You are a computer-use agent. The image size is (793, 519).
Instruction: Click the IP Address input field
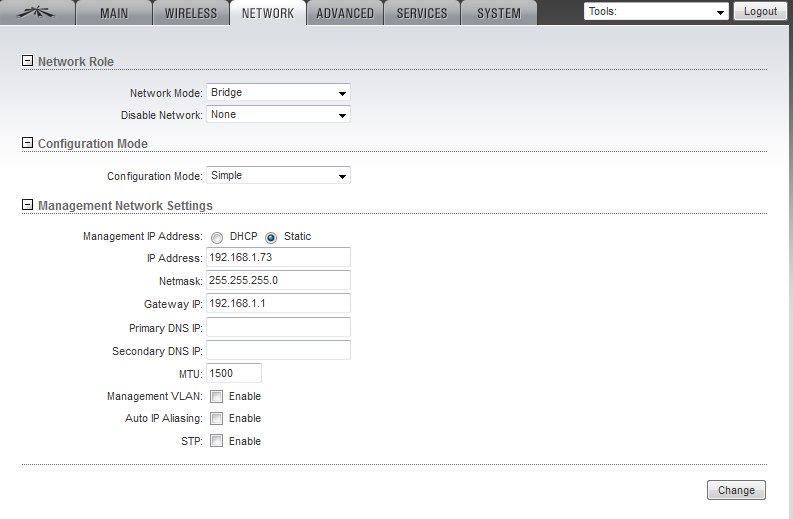click(x=278, y=257)
